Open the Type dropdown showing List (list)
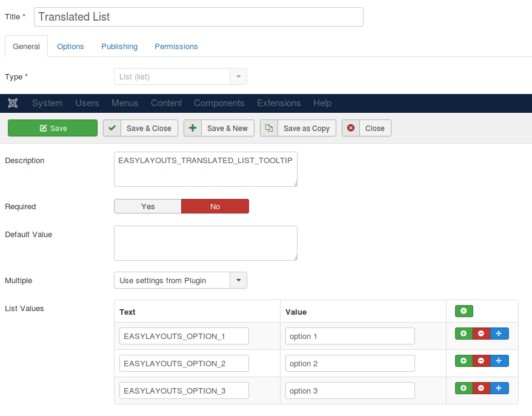 coord(181,77)
